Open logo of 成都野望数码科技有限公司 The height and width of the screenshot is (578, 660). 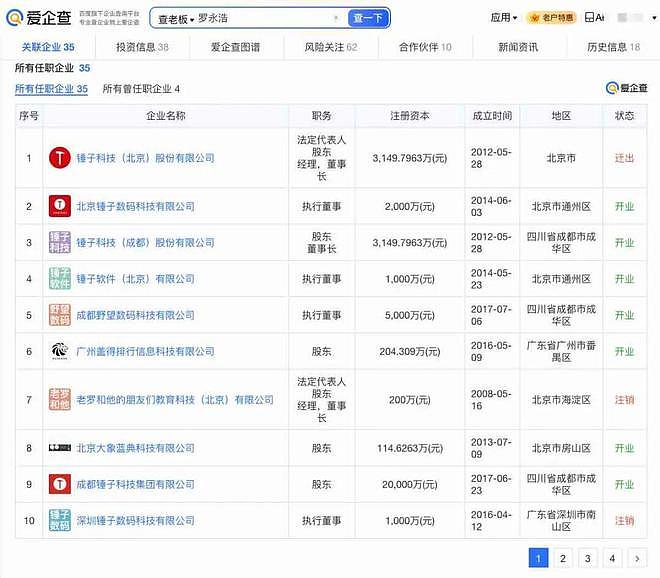60,315
